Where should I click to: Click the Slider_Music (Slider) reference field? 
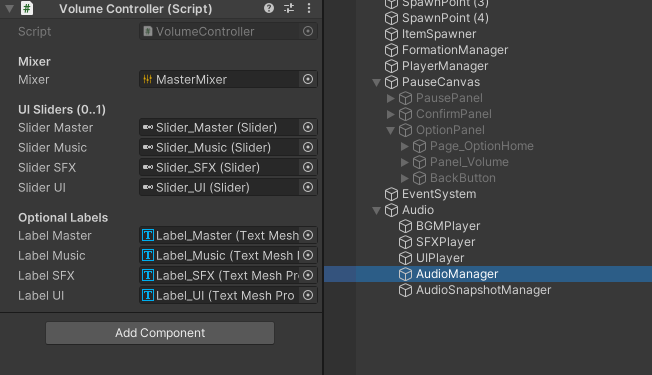[219, 148]
